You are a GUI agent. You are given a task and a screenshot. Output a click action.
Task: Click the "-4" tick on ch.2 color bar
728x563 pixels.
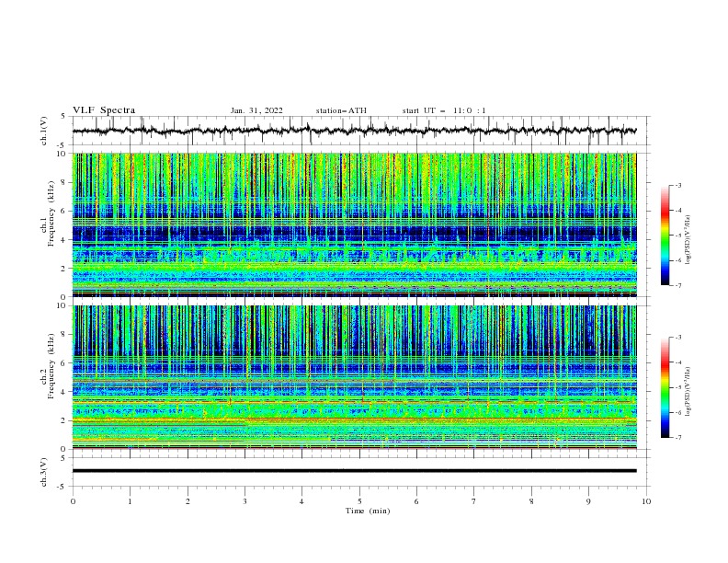tap(678, 362)
